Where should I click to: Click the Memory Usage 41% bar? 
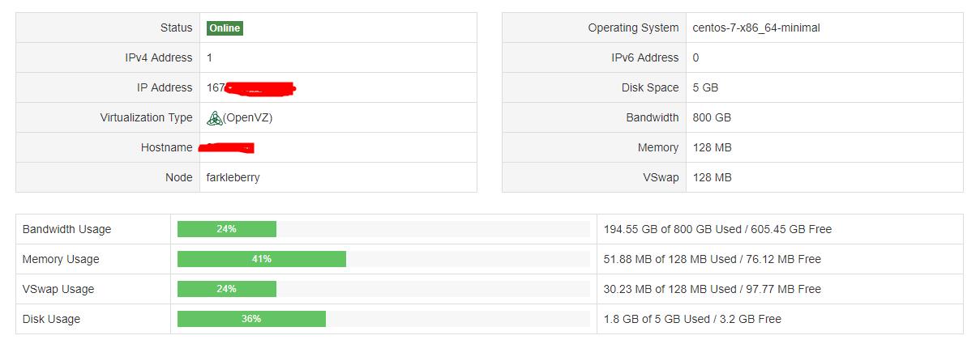[261, 259]
